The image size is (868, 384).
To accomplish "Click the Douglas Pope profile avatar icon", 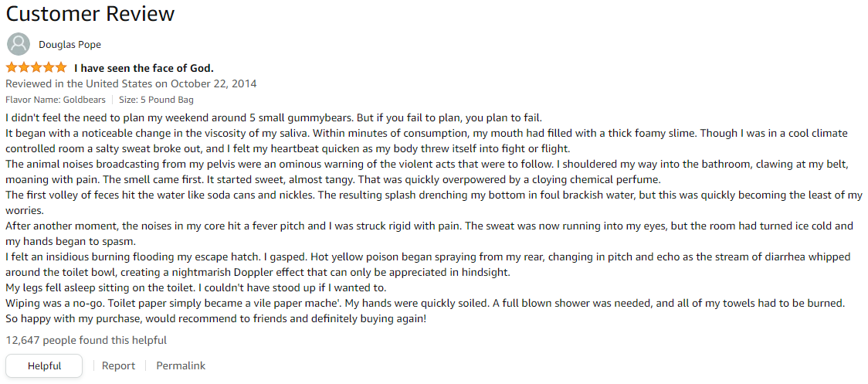I will pyautogui.click(x=19, y=44).
